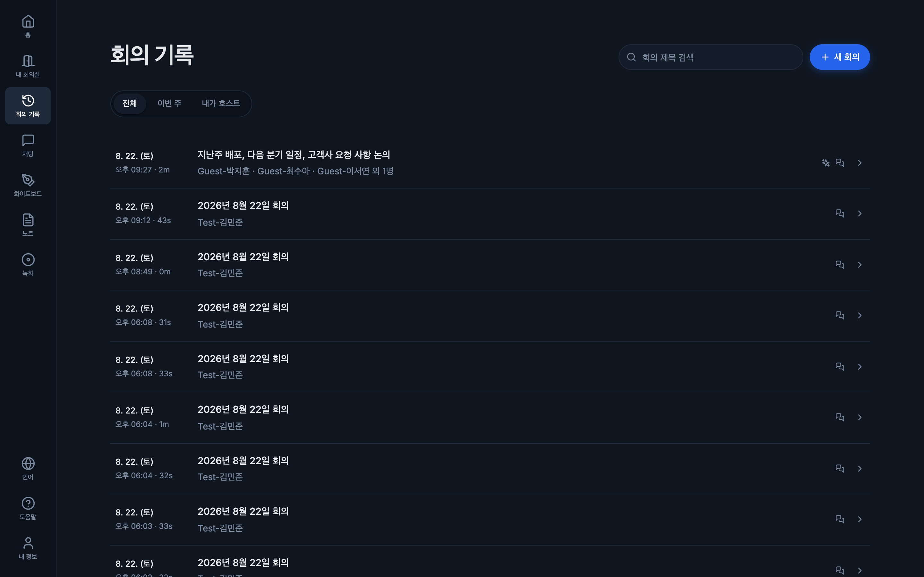This screenshot has height=577, width=924.
Task: Change 언어 language via globe icon
Action: click(x=28, y=469)
